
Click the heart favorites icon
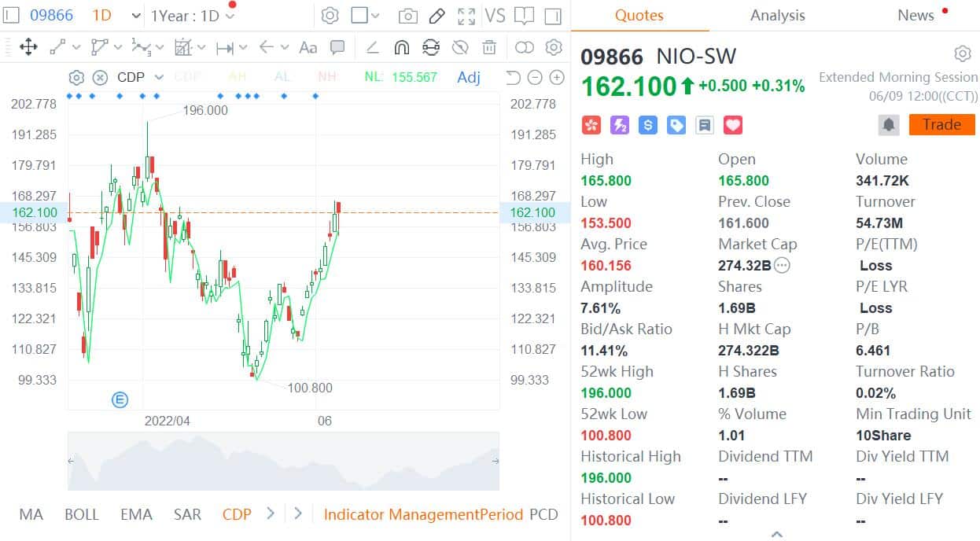732,124
